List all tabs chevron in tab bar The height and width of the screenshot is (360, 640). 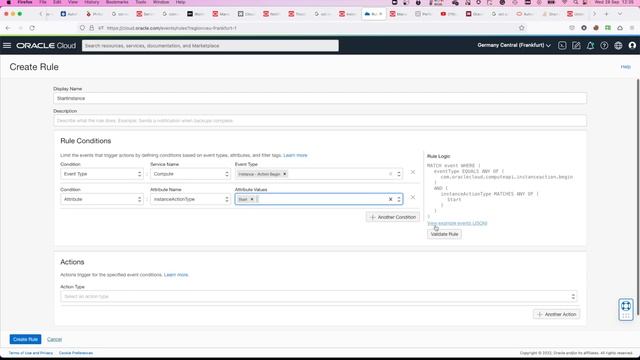(620, 14)
